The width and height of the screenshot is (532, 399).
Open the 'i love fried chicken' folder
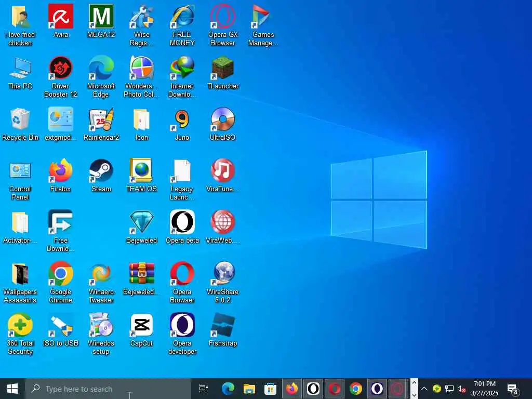click(20, 25)
